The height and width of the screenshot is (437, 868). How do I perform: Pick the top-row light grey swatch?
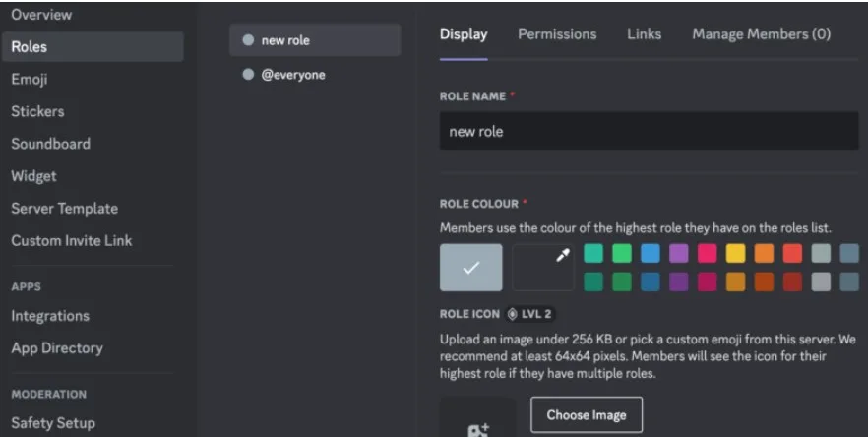tap(821, 253)
